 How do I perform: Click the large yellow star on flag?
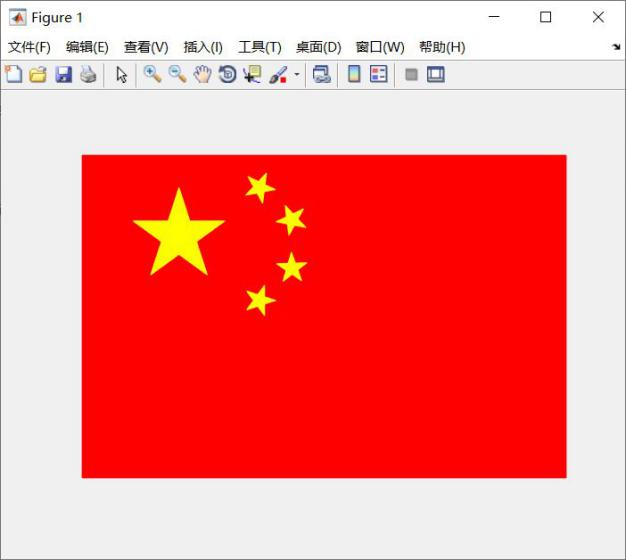pyautogui.click(x=179, y=235)
